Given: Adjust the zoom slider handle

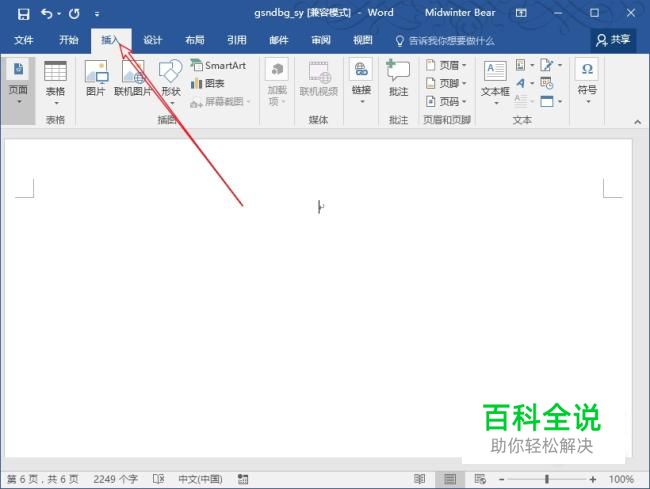Looking at the screenshot, I should click(547, 479).
